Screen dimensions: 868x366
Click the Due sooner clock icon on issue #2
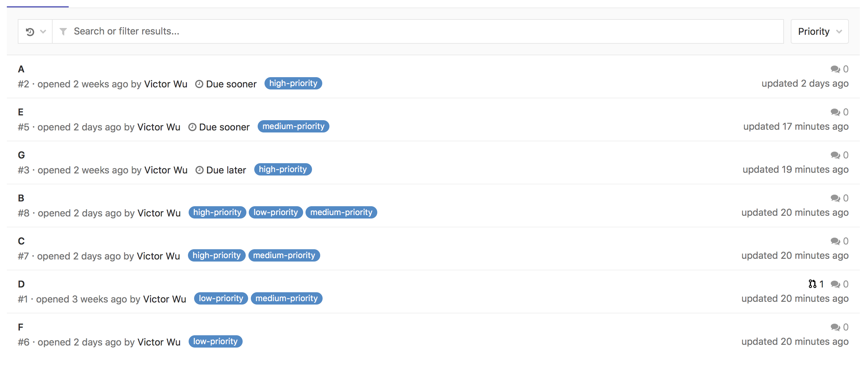(x=199, y=84)
